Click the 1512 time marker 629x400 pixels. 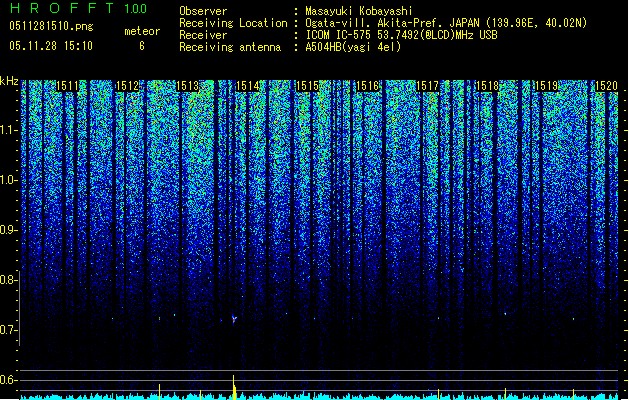pos(127,86)
